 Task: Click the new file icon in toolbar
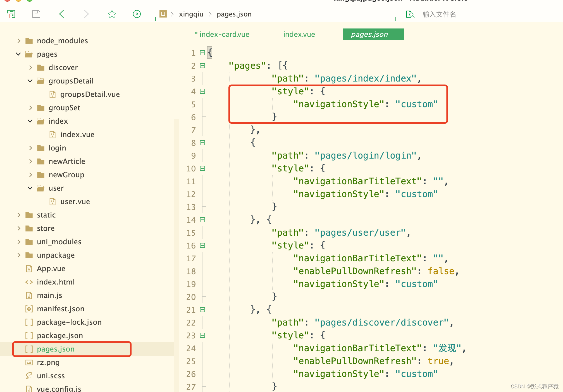11,14
